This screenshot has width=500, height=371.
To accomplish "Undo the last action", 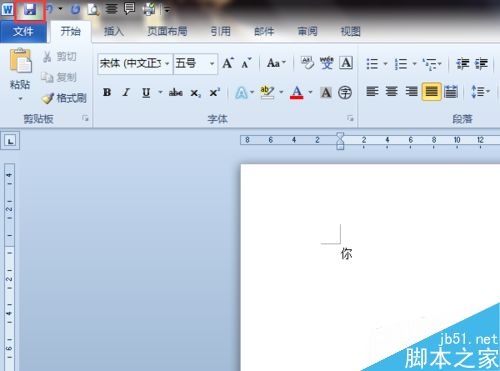I will (x=50, y=9).
